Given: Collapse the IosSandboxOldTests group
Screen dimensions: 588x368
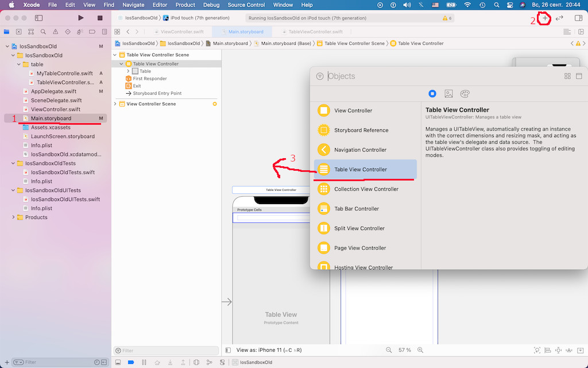Looking at the screenshot, I should 13,163.
